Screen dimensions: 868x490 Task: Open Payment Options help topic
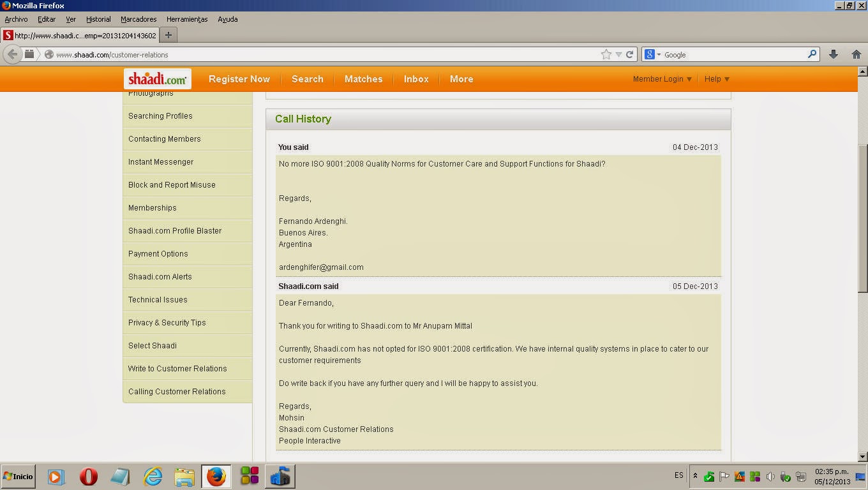188,254
